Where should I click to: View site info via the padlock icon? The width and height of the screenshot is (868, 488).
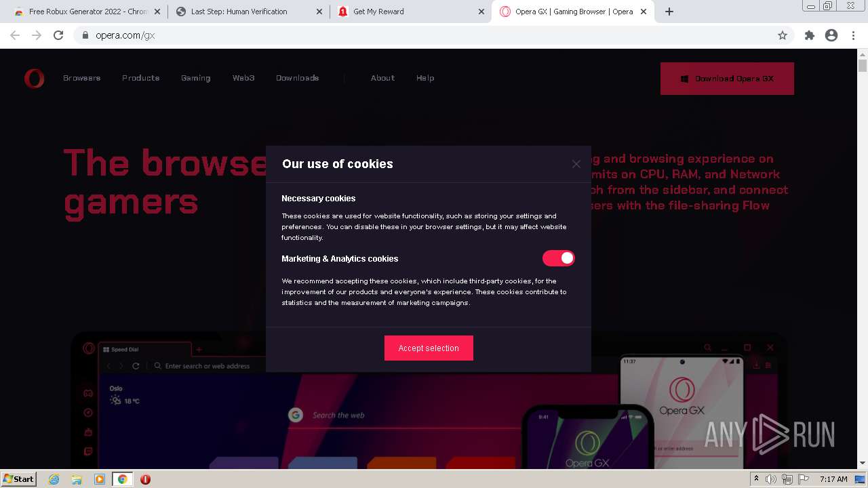(85, 35)
